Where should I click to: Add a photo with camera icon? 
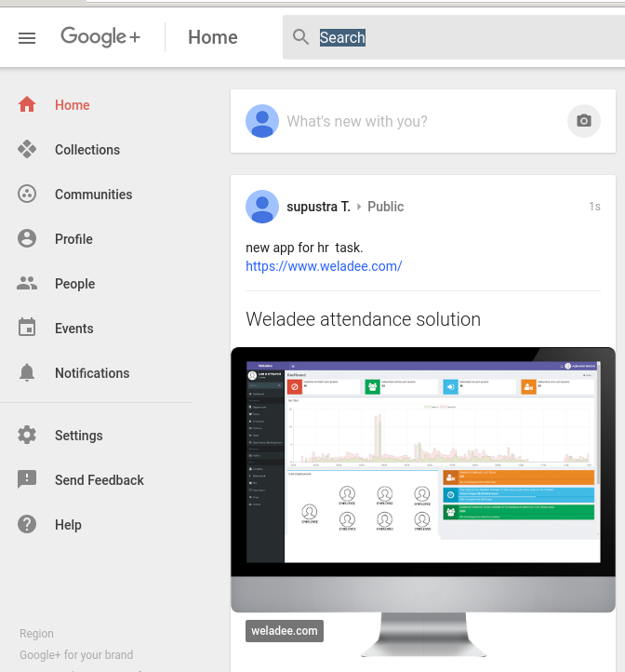point(584,121)
